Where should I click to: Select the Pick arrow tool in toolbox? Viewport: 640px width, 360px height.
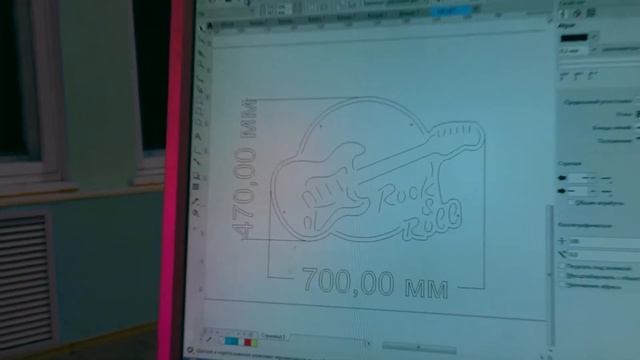point(202,28)
